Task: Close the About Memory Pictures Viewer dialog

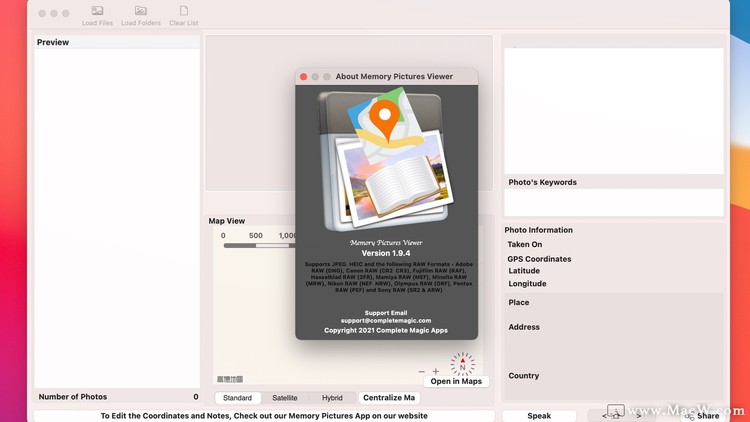Action: (x=304, y=76)
